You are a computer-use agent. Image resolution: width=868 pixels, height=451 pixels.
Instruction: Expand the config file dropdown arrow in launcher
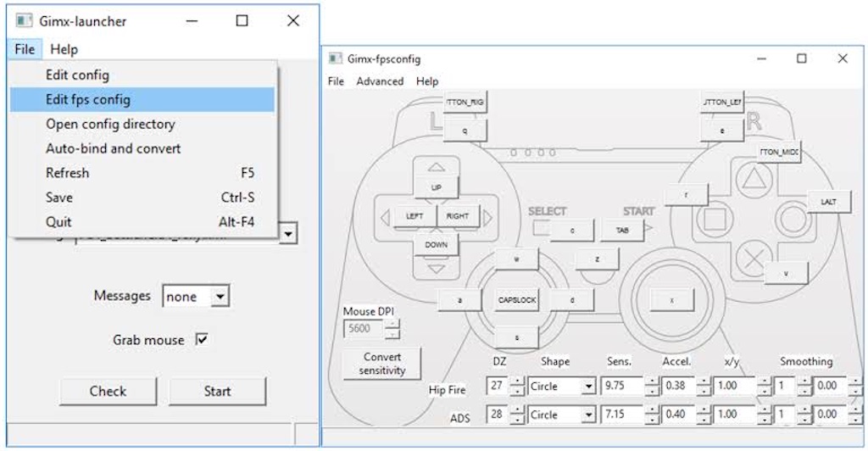[x=288, y=233]
